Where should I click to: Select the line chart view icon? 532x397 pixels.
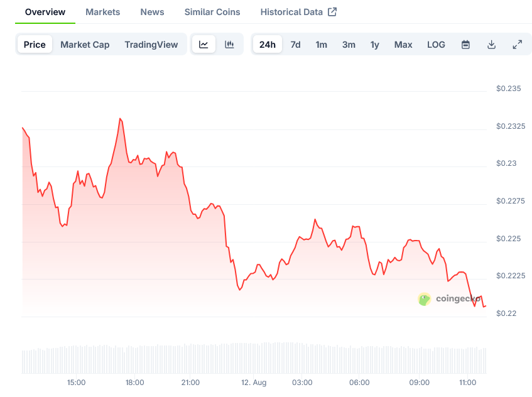(x=204, y=45)
